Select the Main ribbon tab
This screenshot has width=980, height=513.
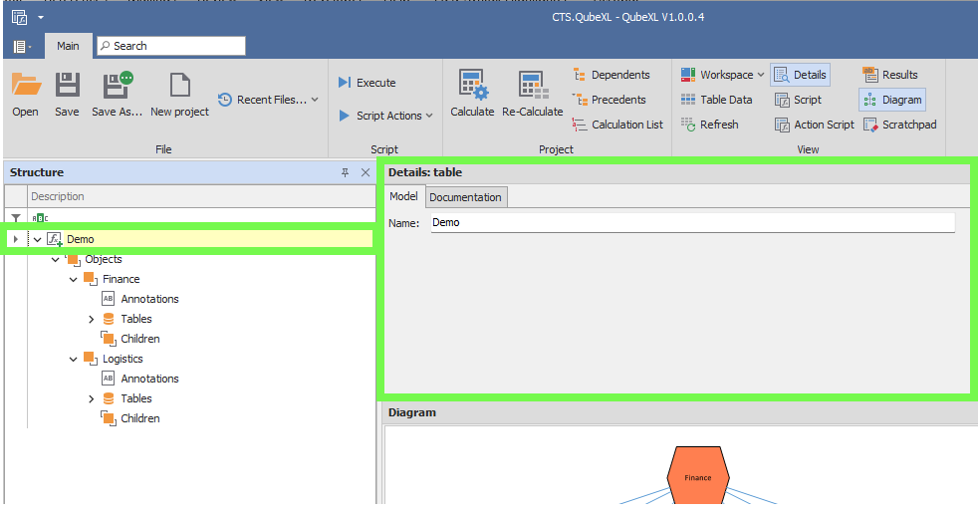coord(68,46)
